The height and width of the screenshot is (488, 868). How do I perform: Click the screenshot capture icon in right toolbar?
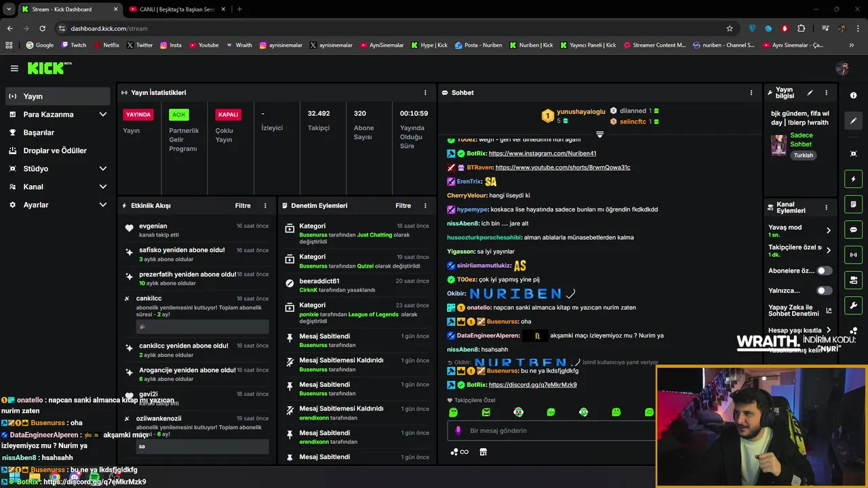click(x=853, y=154)
